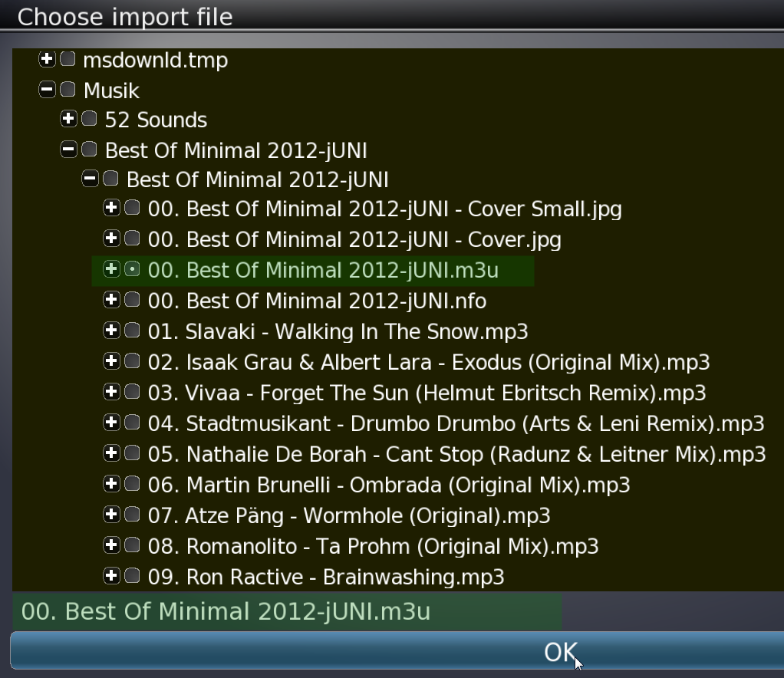Expand the Best Of Minimal 2012-jUNI.m3u entry

(x=111, y=269)
